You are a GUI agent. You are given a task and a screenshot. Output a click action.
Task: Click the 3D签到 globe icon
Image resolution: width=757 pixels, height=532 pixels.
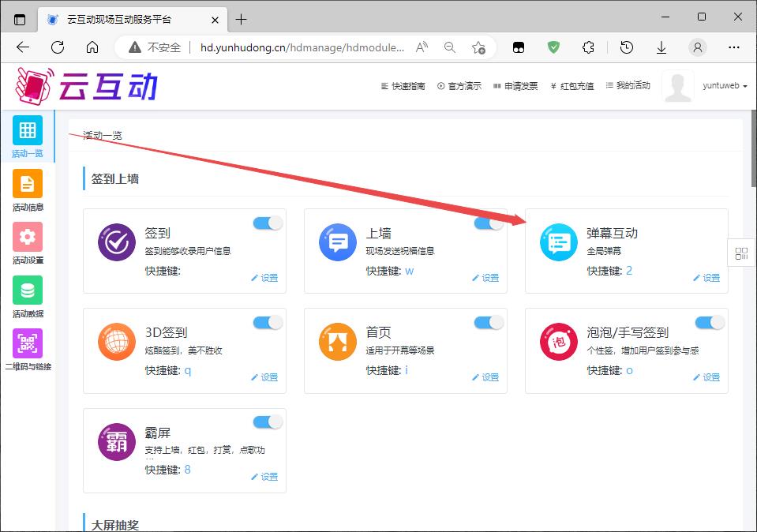[117, 342]
